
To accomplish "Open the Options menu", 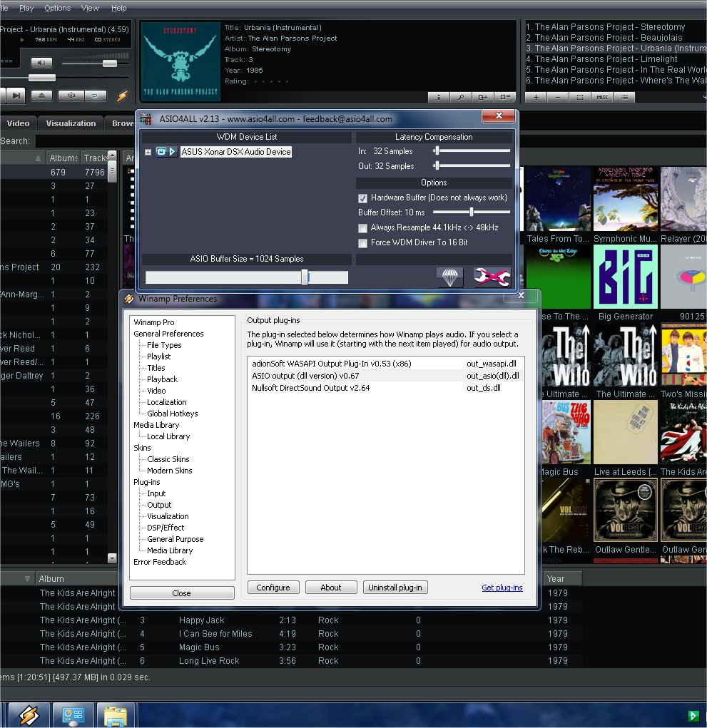I will [58, 8].
